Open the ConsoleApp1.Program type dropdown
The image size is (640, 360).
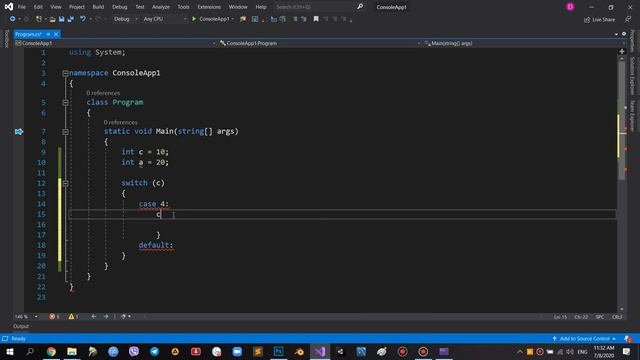click(320, 43)
